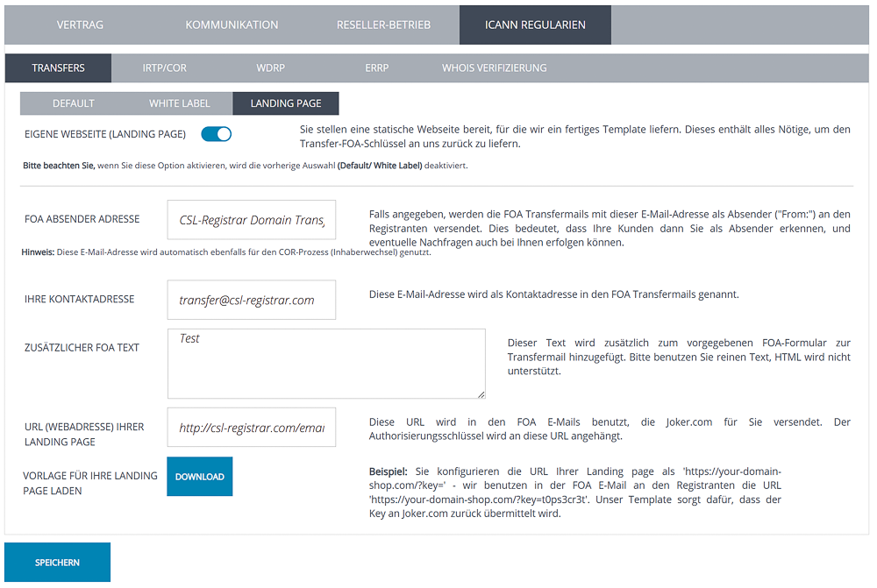Viewport: 877px width, 588px height.
Task: Click the 'URL (WEBADRESSE) IHRER LANDING PAGE' label
Action: coord(84,435)
